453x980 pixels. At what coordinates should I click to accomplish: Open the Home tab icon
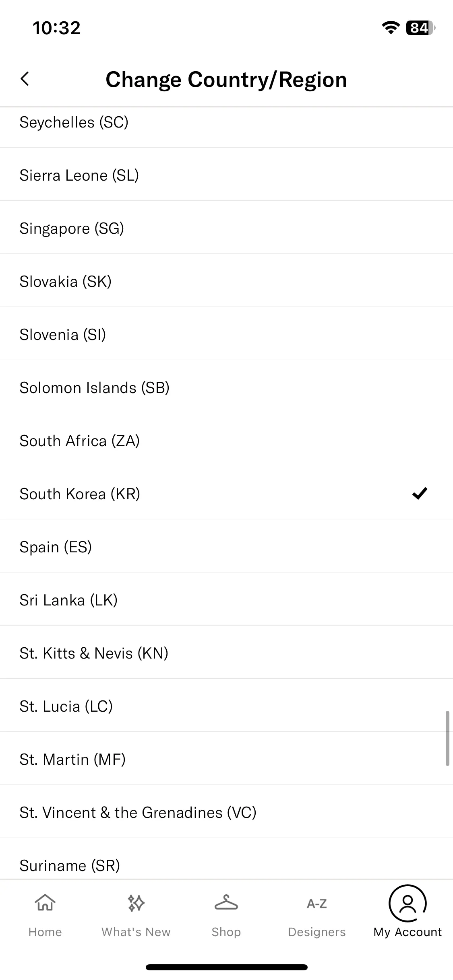(45, 902)
